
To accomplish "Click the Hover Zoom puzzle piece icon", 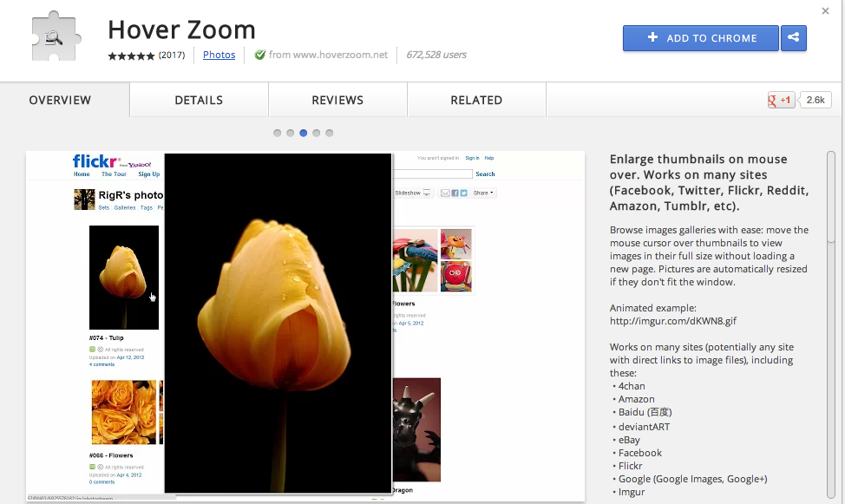I will point(56,36).
